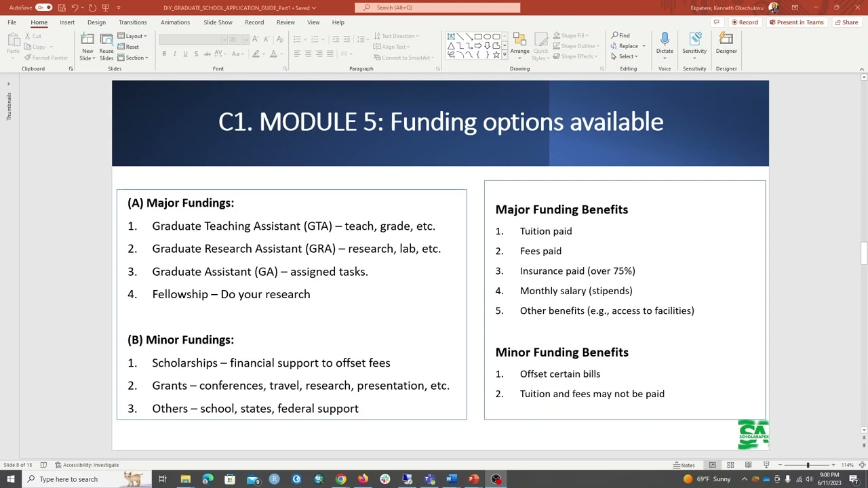868x488 pixels.
Task: Click the zoom out minus button
Action: [x=781, y=465]
